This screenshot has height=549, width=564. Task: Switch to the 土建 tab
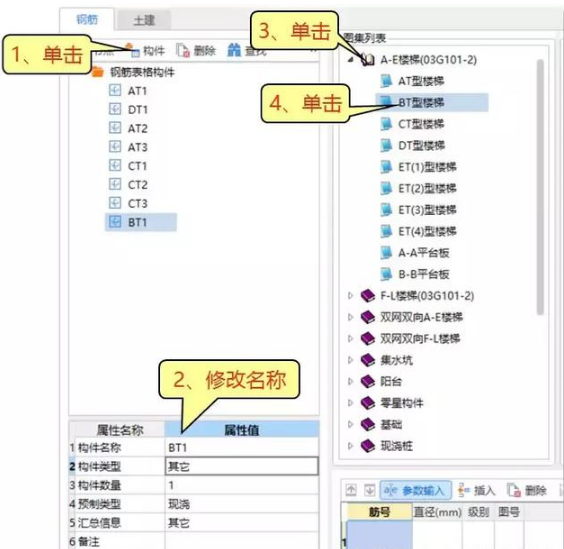pos(144,21)
